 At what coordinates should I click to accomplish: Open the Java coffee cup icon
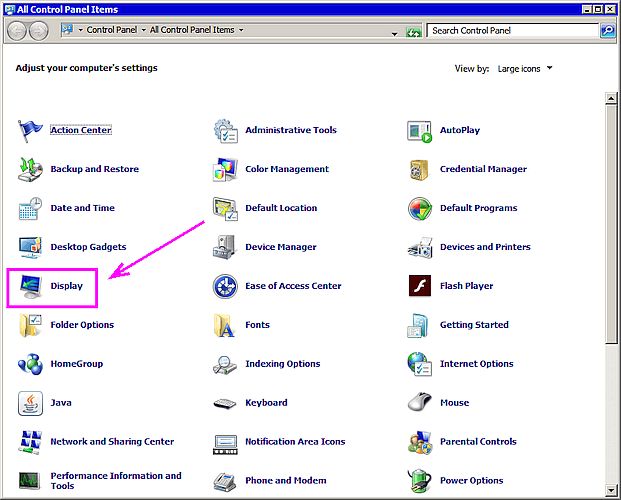click(30, 403)
